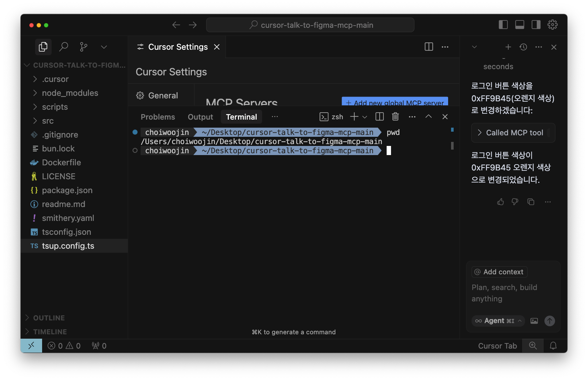Start a new chat with plus

point(508,47)
